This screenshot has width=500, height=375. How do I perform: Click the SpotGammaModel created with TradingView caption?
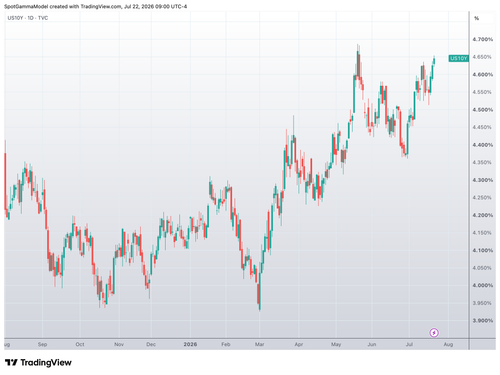pyautogui.click(x=96, y=6)
